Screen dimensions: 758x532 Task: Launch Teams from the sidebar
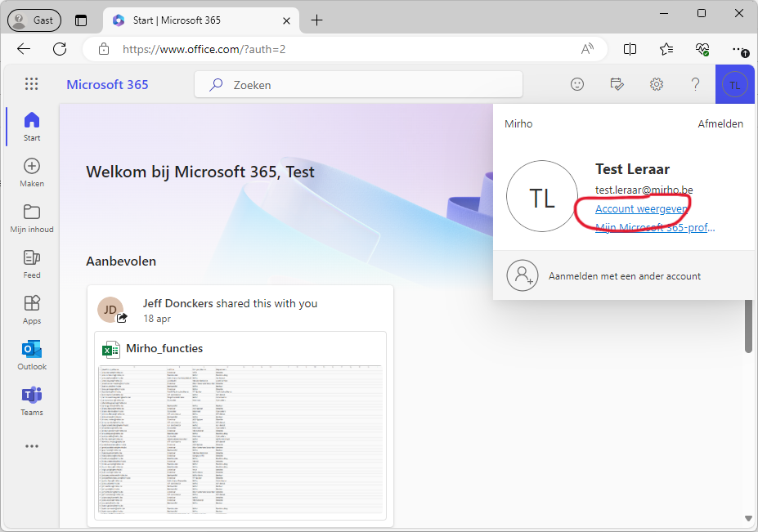[32, 401]
